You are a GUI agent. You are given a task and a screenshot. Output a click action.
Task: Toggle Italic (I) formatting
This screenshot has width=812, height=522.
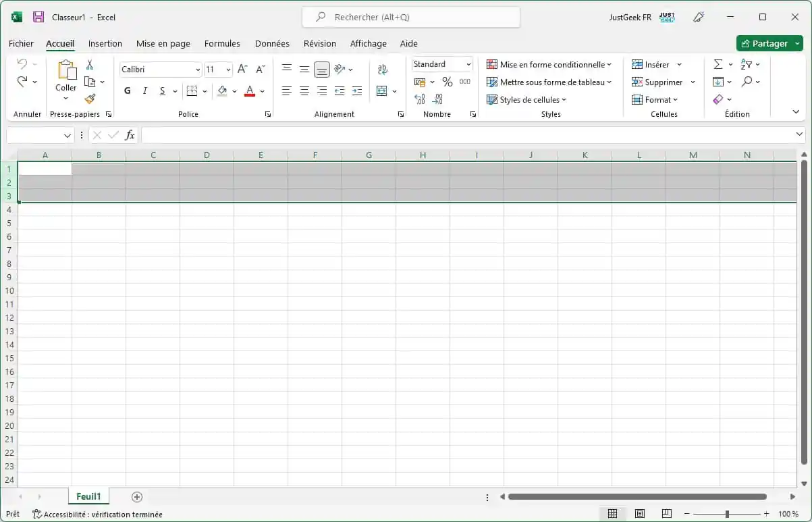(144, 91)
